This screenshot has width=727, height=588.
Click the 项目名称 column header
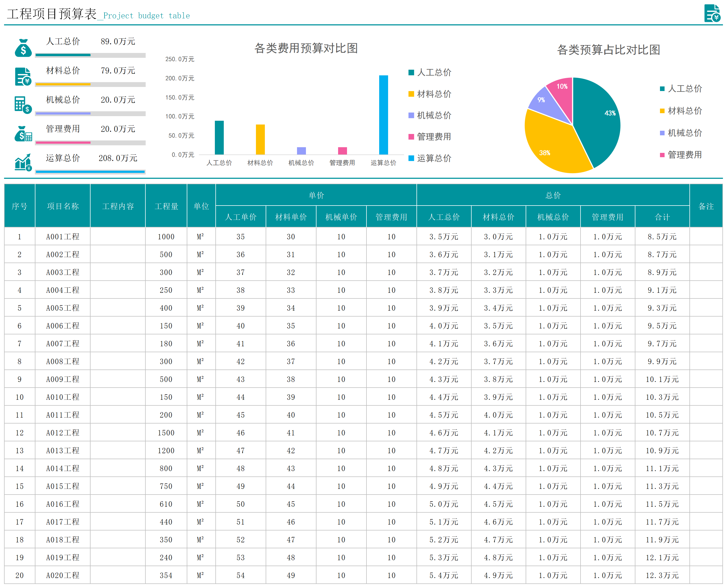click(63, 206)
